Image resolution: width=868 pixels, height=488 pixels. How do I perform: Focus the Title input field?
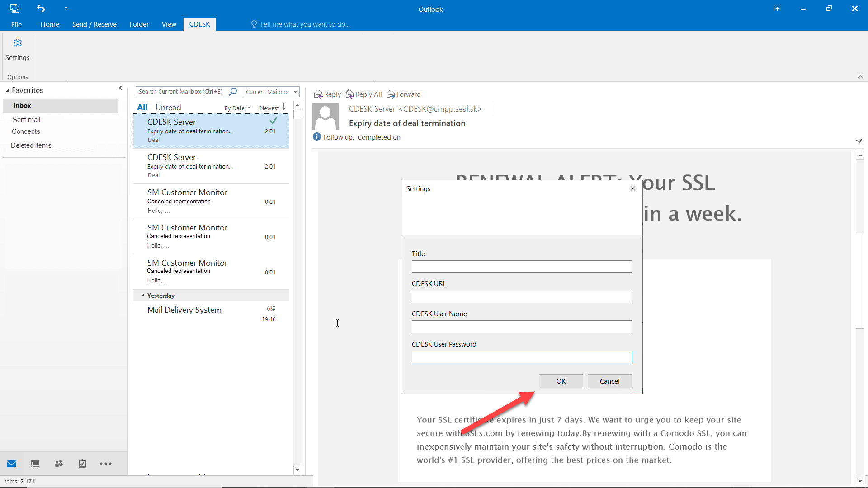pyautogui.click(x=522, y=267)
